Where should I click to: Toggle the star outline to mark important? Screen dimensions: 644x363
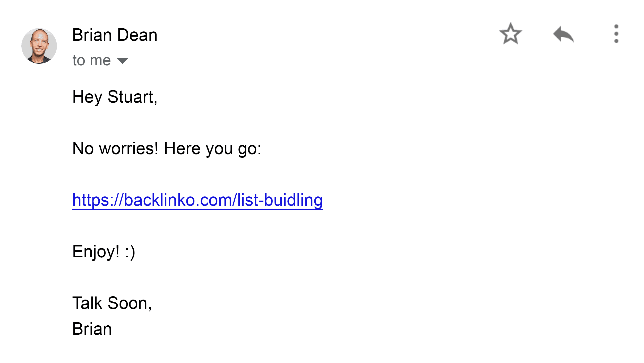click(x=511, y=34)
